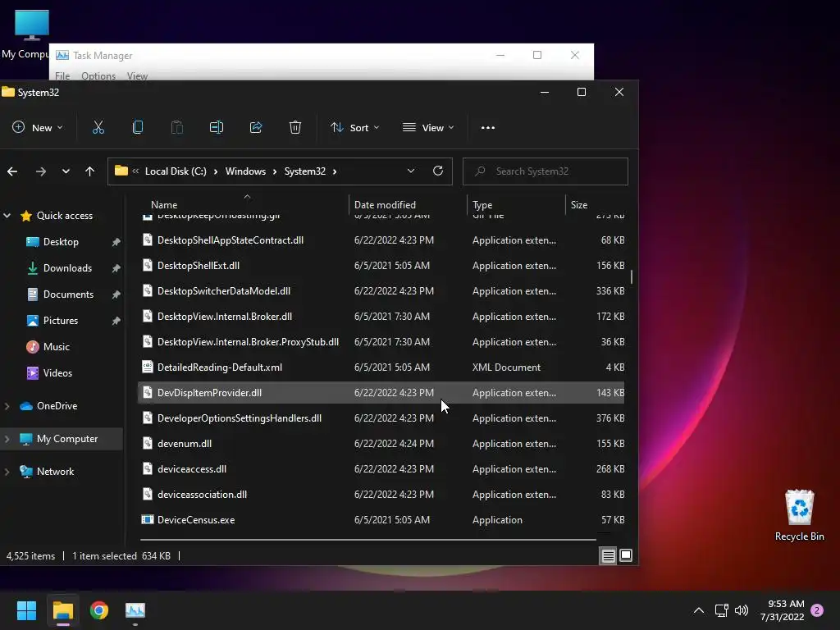Image resolution: width=840 pixels, height=630 pixels.
Task: Open the View dropdown
Action: coord(428,127)
